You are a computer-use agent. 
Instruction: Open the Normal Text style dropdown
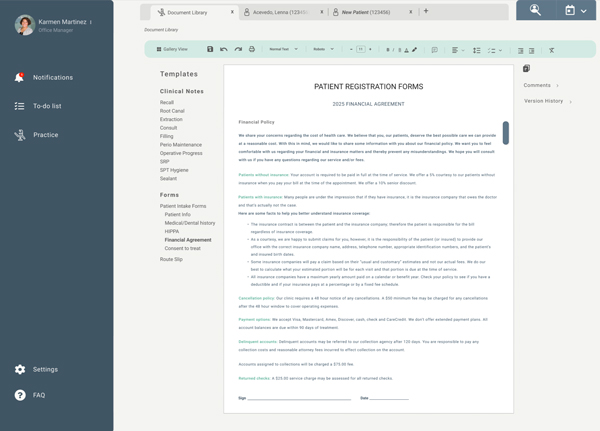point(283,49)
